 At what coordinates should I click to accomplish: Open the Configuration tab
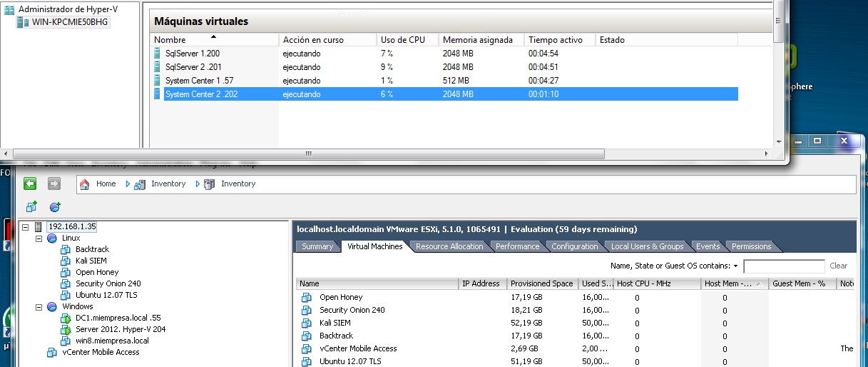click(574, 246)
